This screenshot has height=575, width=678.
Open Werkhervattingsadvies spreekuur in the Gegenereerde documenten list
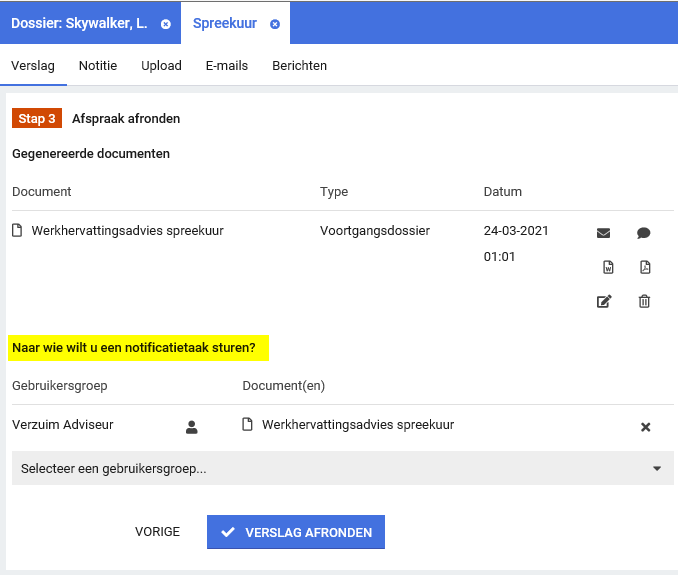pos(127,231)
